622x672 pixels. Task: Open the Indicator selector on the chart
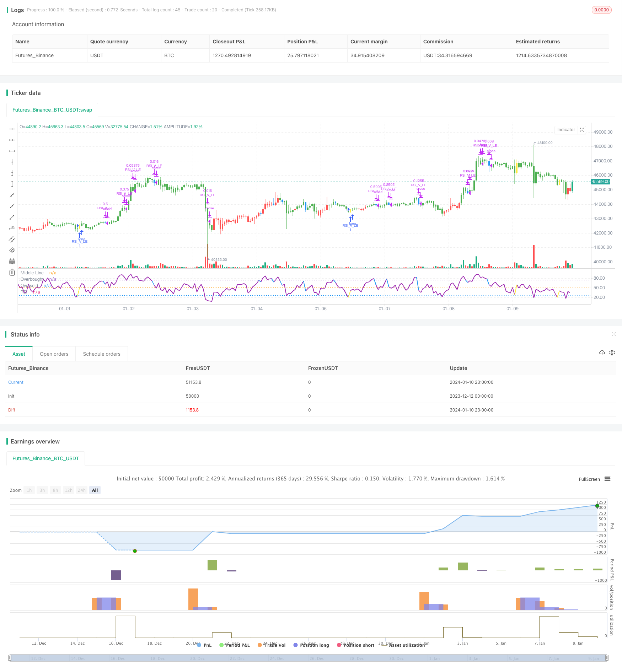coord(566,130)
